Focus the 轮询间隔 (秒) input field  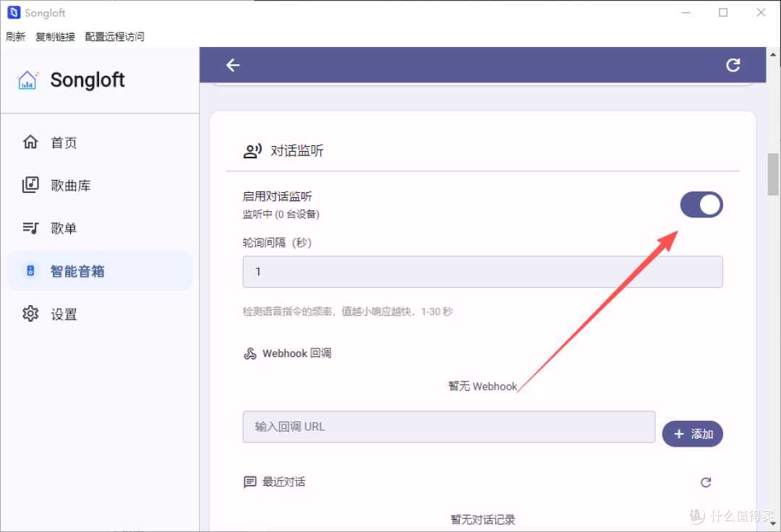(x=482, y=272)
